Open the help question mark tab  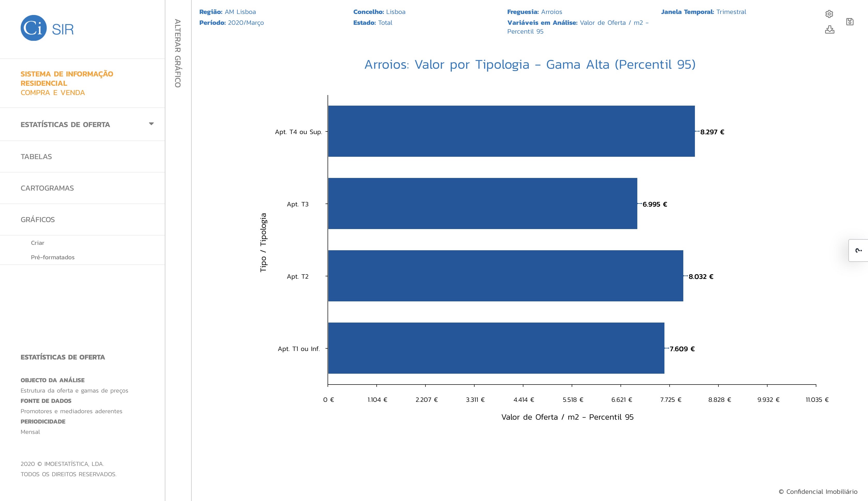858,251
